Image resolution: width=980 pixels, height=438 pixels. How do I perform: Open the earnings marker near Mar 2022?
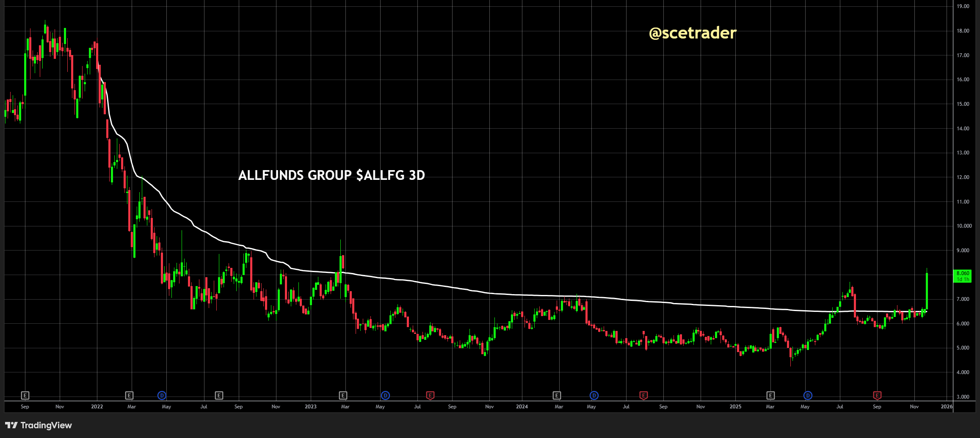[x=130, y=395]
